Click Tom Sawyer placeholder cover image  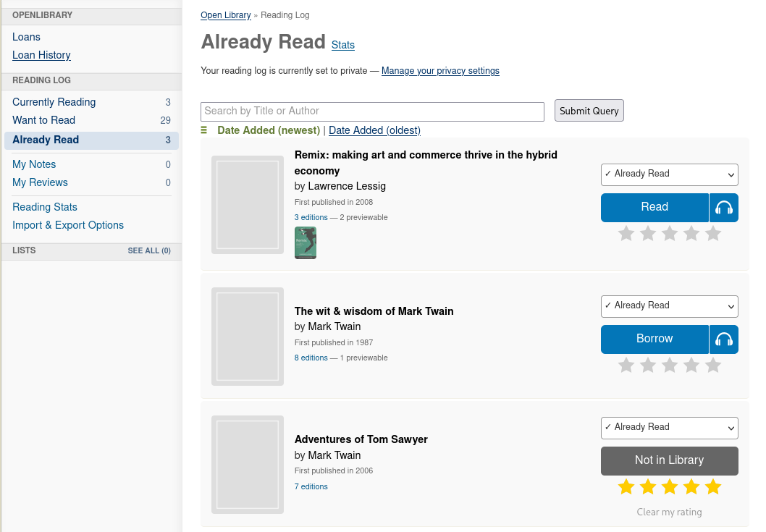[248, 465]
